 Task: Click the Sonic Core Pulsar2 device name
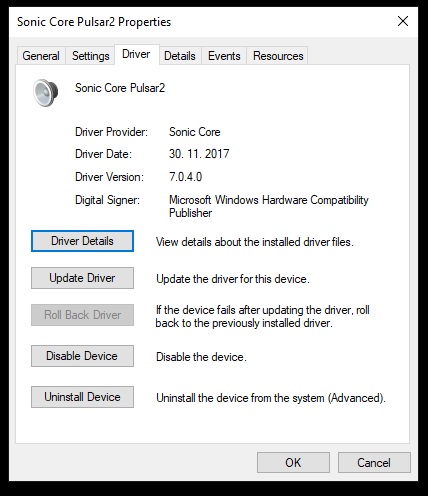(x=120, y=88)
